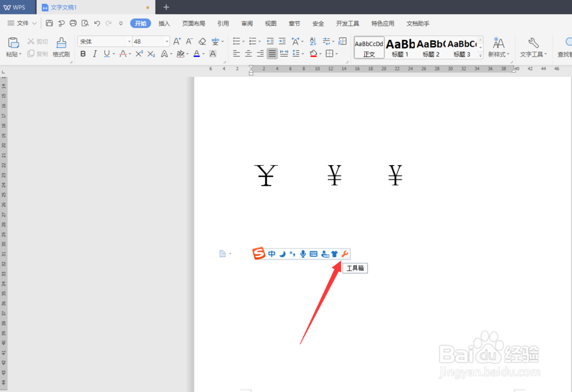Open line spacing dropdown
The width and height of the screenshot is (572, 392).
(297, 54)
